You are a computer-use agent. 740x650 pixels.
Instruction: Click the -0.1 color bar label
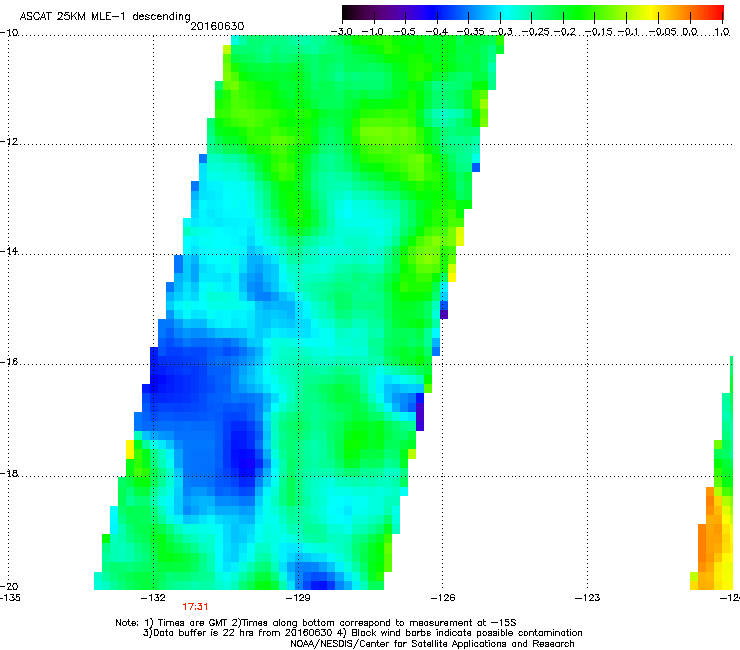point(628,32)
